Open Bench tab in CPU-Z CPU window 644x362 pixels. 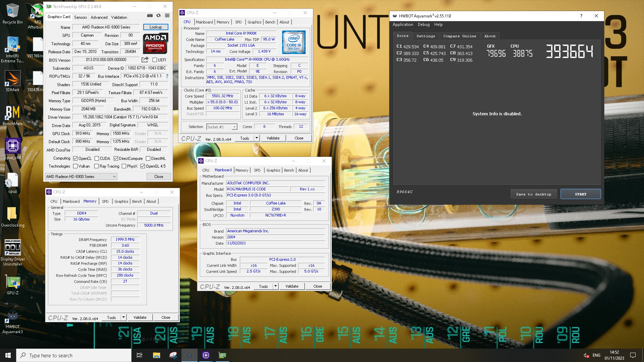coord(270,22)
